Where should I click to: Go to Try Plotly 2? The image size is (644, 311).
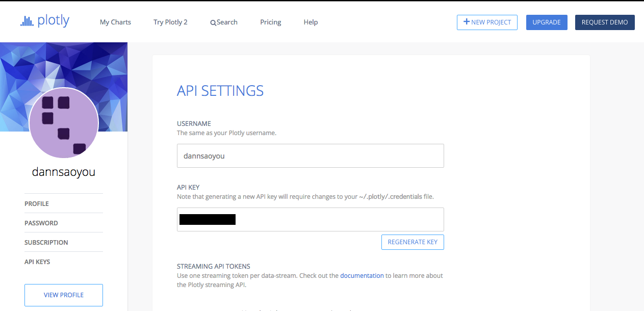tap(170, 22)
